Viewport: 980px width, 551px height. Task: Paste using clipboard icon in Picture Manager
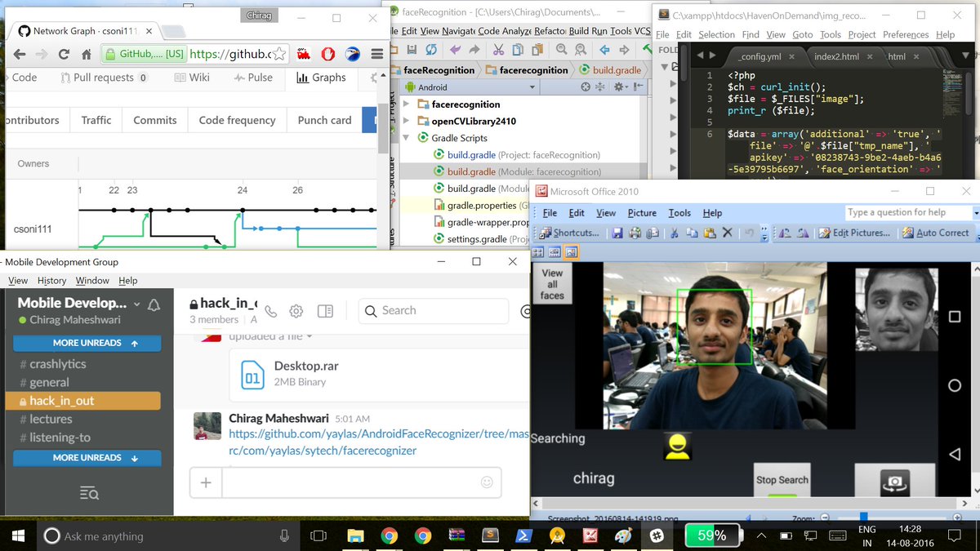pyautogui.click(x=709, y=233)
